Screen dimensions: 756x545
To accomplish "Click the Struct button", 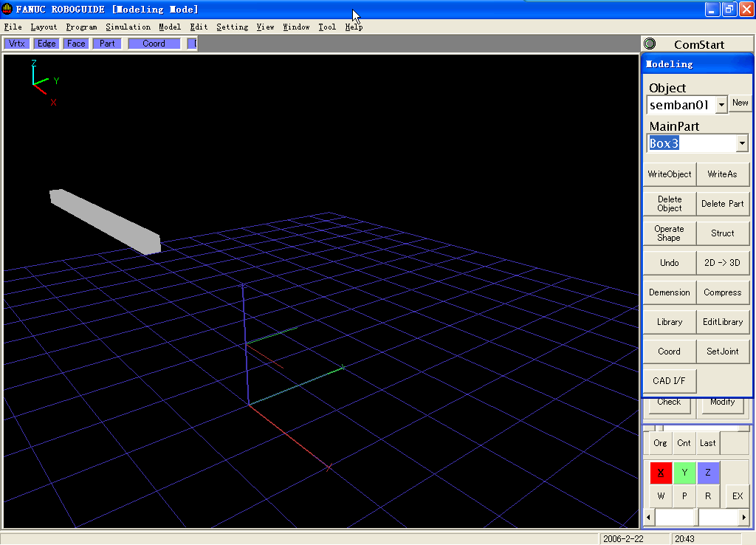I will coord(722,233).
